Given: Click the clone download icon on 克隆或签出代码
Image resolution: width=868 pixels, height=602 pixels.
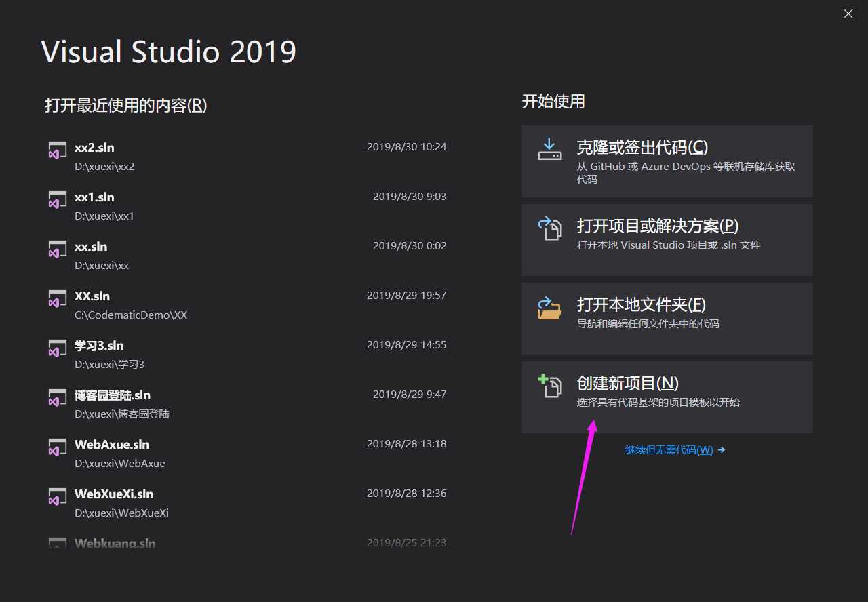Looking at the screenshot, I should tap(550, 149).
